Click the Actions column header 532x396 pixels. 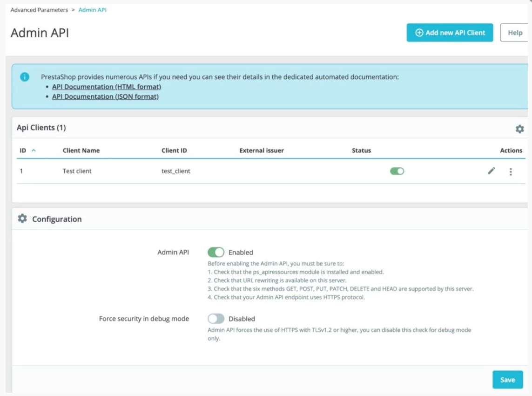point(511,150)
